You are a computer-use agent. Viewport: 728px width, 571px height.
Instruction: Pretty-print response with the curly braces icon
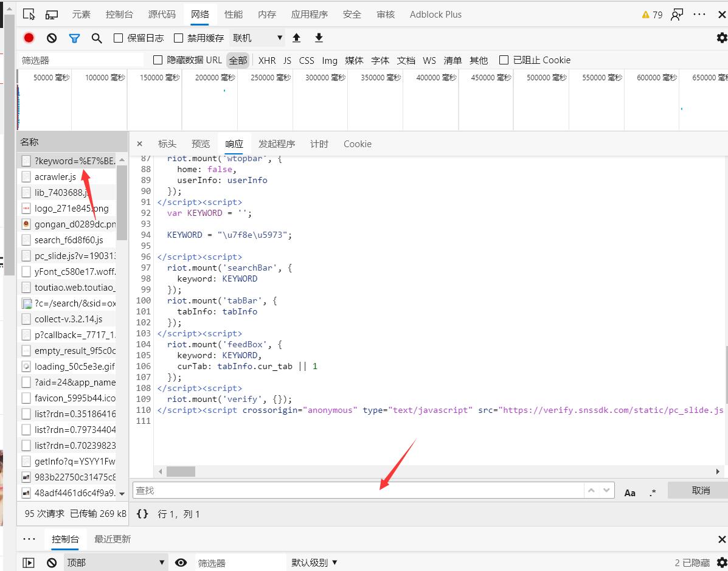142,514
